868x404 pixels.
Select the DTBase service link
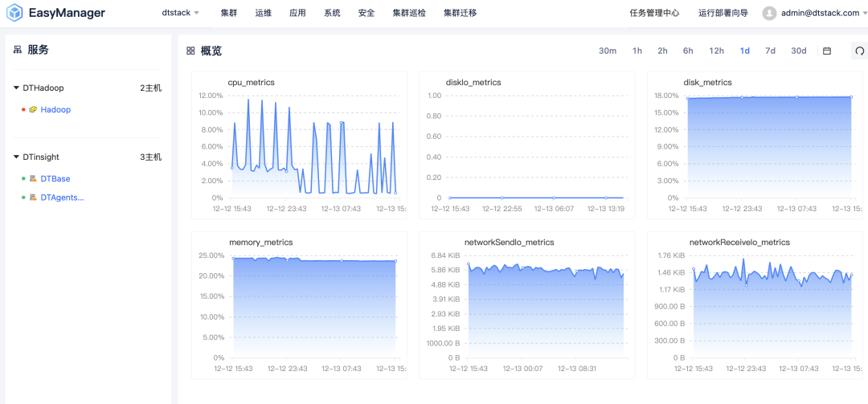click(55, 179)
